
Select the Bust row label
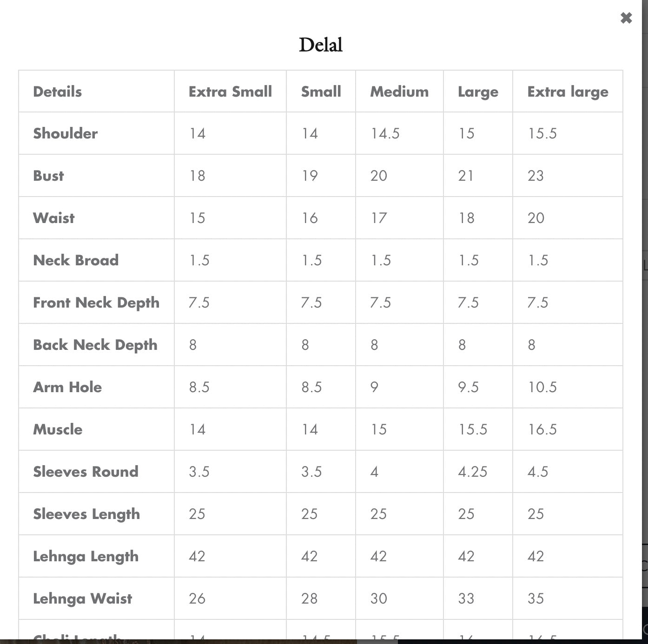(48, 176)
